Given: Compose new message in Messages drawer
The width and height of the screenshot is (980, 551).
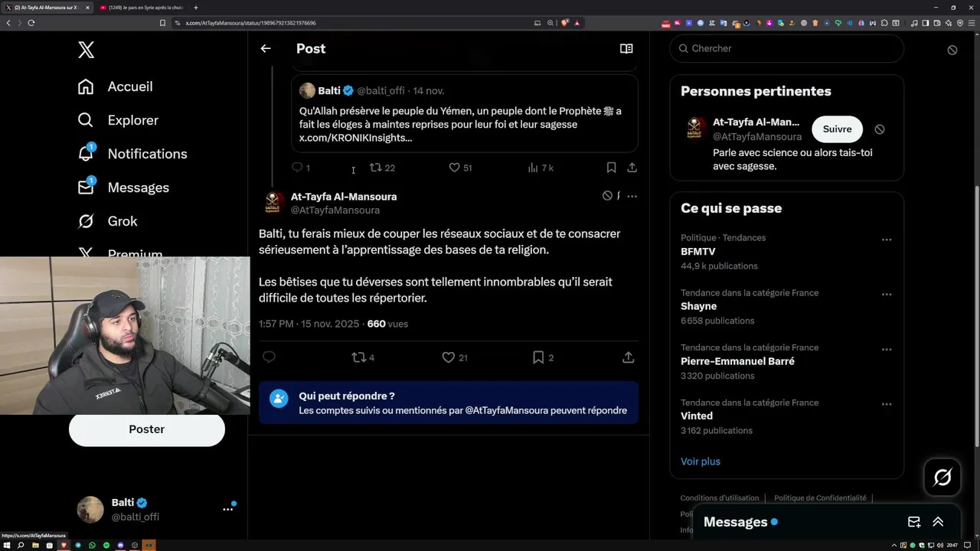Looking at the screenshot, I should pyautogui.click(x=914, y=522).
